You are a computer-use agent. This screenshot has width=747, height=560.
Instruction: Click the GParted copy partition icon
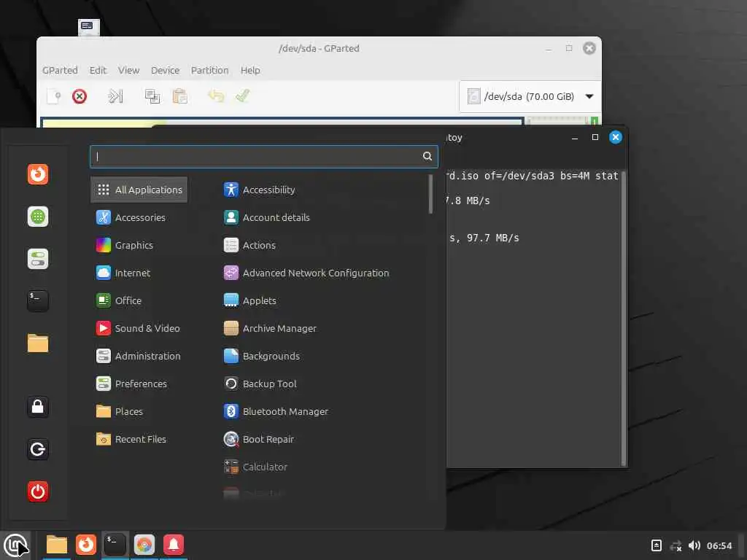pyautogui.click(x=152, y=96)
